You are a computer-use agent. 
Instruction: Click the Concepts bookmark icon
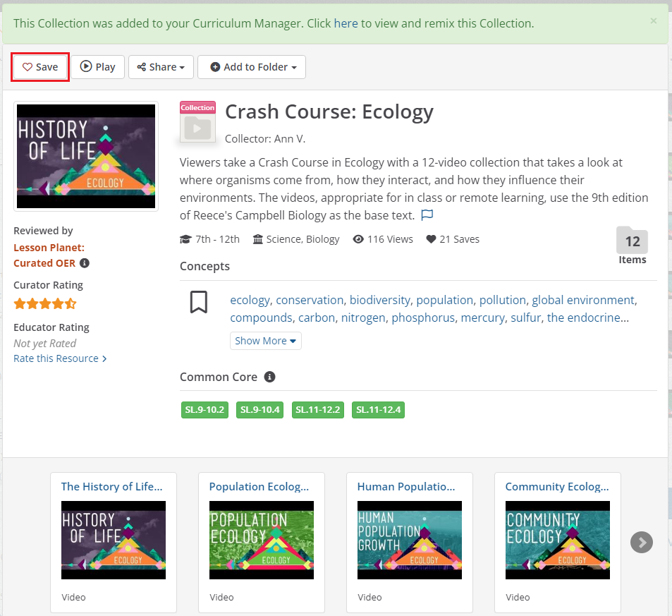click(x=199, y=302)
